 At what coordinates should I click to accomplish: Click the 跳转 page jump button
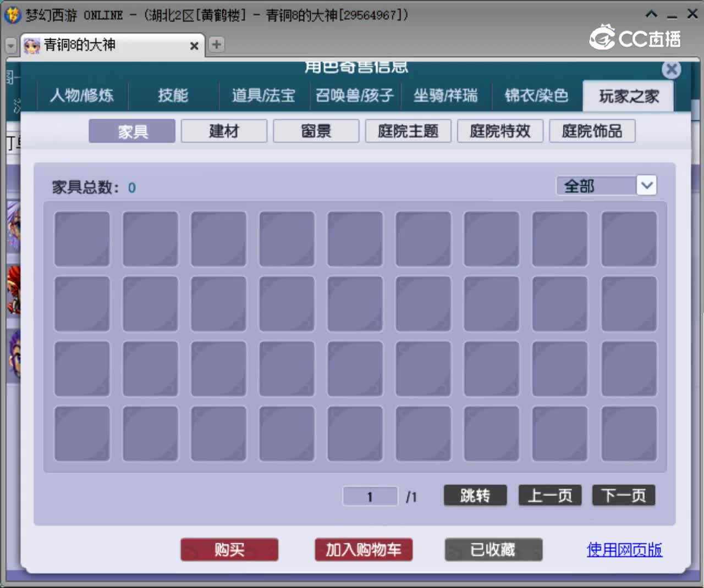(x=475, y=495)
